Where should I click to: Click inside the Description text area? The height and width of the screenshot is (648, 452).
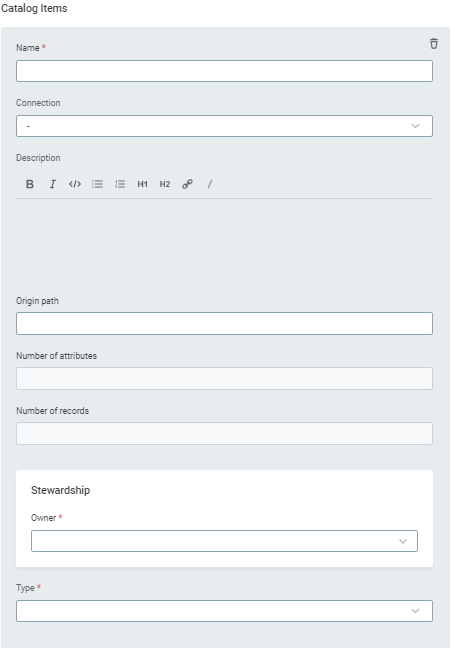pyautogui.click(x=224, y=240)
